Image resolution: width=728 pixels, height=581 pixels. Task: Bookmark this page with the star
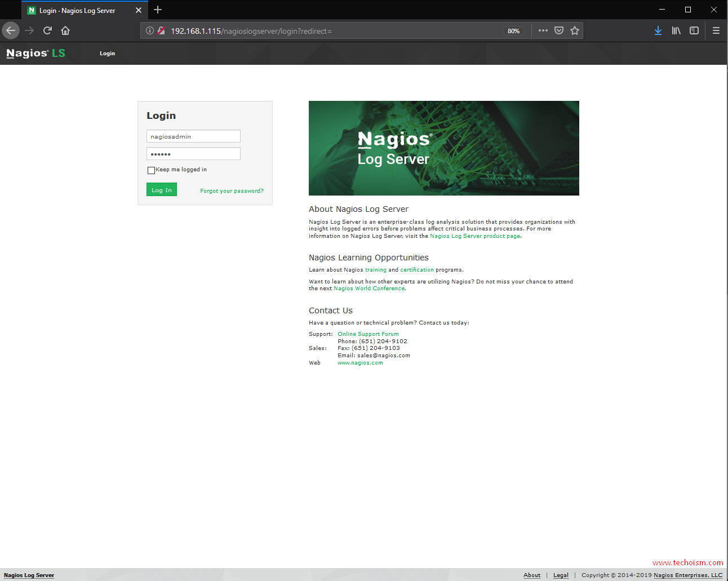click(x=575, y=30)
